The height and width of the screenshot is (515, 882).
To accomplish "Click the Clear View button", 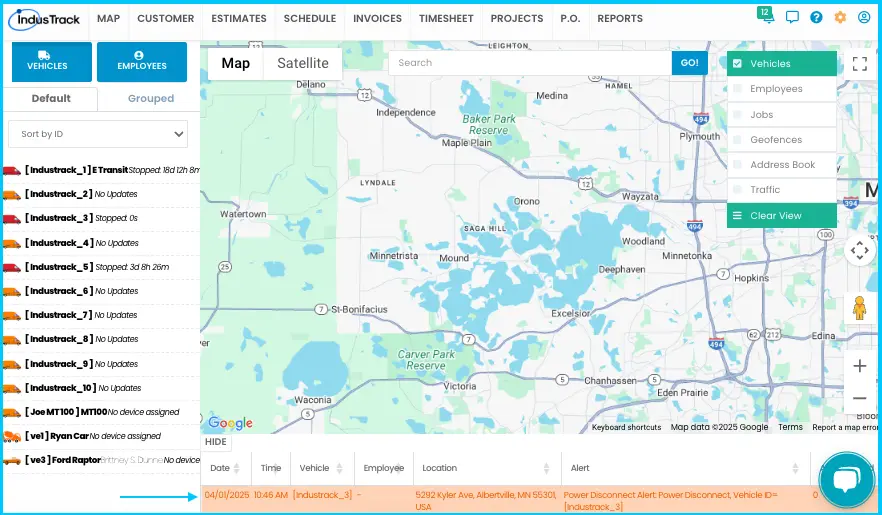I will click(782, 215).
